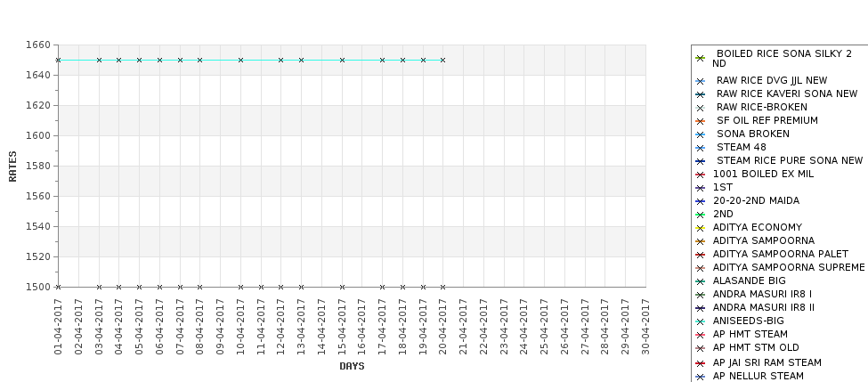
Task: Click the green 2ND legend marker
Action: pyautogui.click(x=701, y=215)
